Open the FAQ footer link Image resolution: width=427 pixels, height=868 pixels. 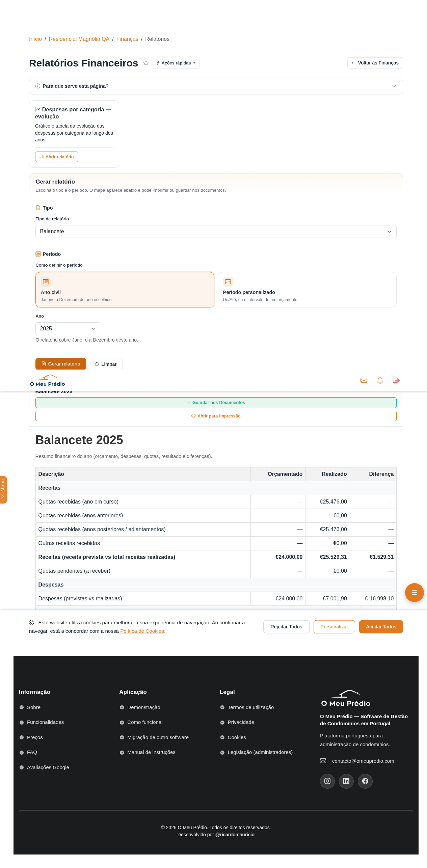tap(32, 752)
